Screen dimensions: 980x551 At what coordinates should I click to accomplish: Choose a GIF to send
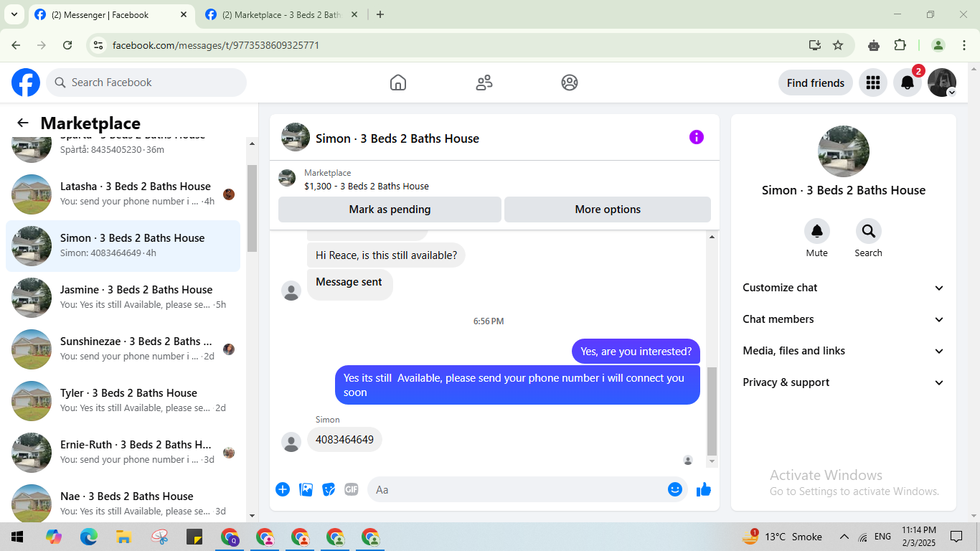pyautogui.click(x=351, y=489)
